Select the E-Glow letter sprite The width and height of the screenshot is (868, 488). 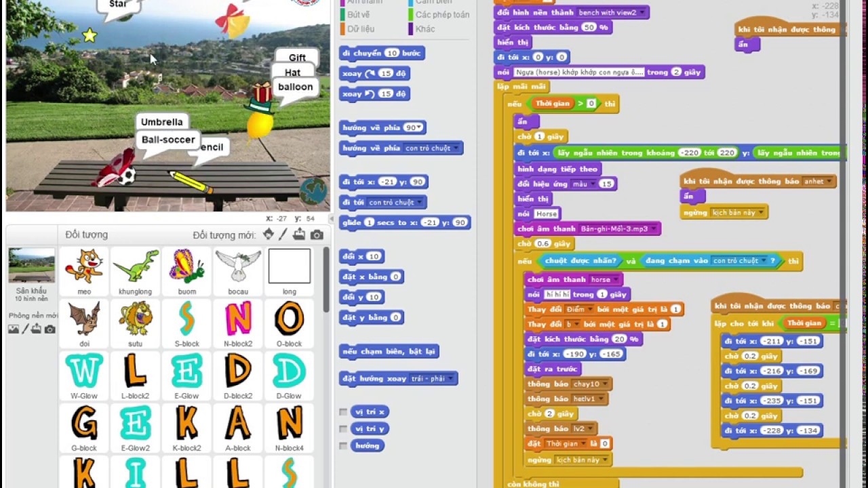[x=187, y=375]
